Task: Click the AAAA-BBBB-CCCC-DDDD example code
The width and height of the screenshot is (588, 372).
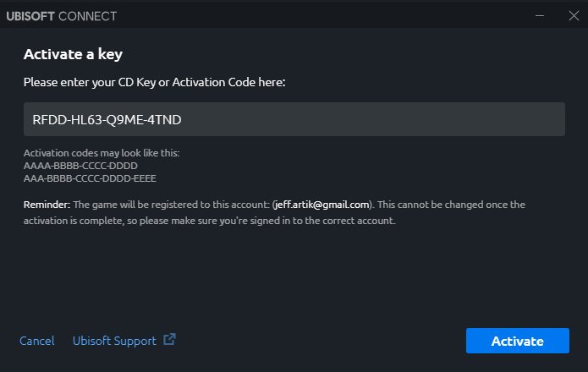Action: point(80,166)
